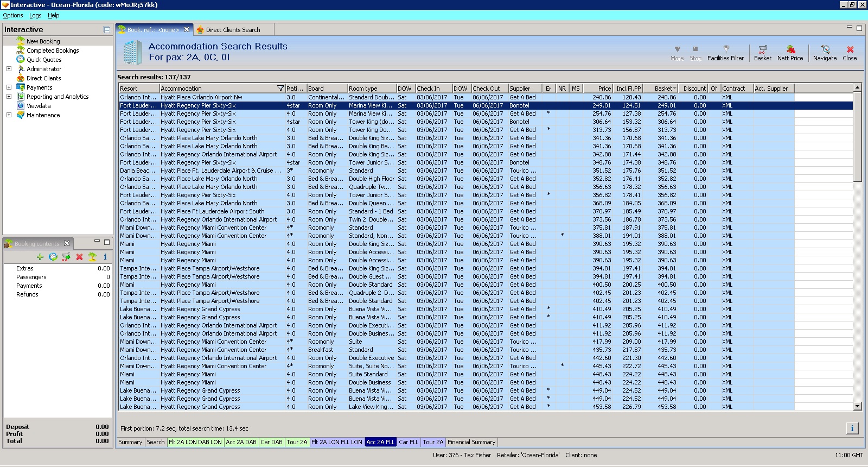Viewport: 868px width, 467px height.
Task: Open the Facilities Filter funnel tool
Action: pos(725,53)
